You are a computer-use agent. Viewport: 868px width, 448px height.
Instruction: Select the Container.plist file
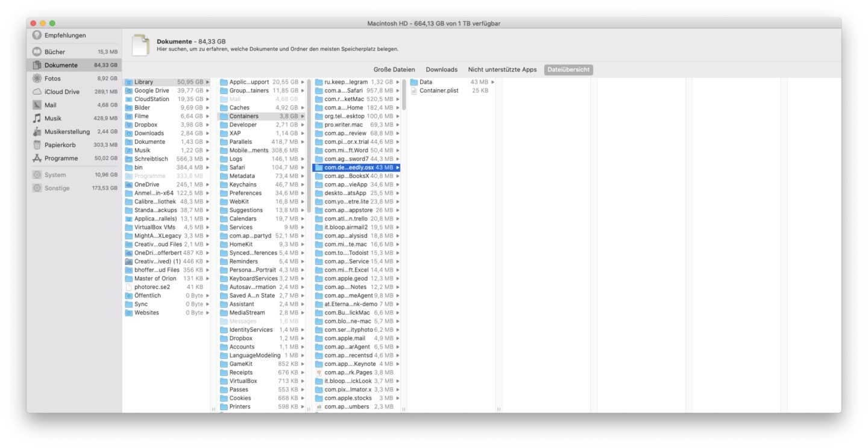(439, 91)
